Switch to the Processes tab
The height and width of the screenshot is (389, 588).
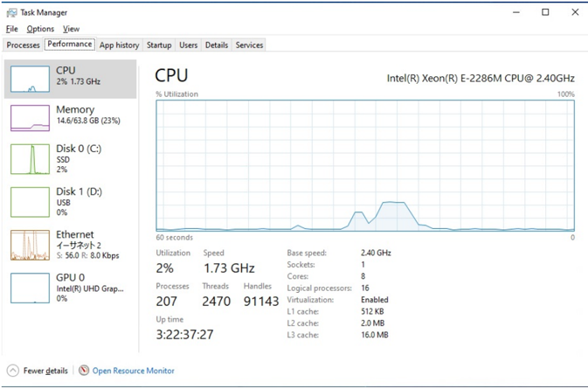pos(23,45)
